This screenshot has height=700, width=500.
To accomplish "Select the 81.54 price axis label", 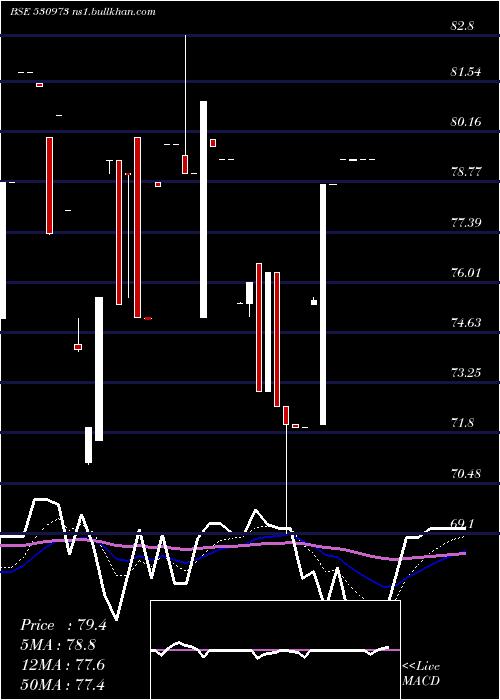I will click(466, 71).
